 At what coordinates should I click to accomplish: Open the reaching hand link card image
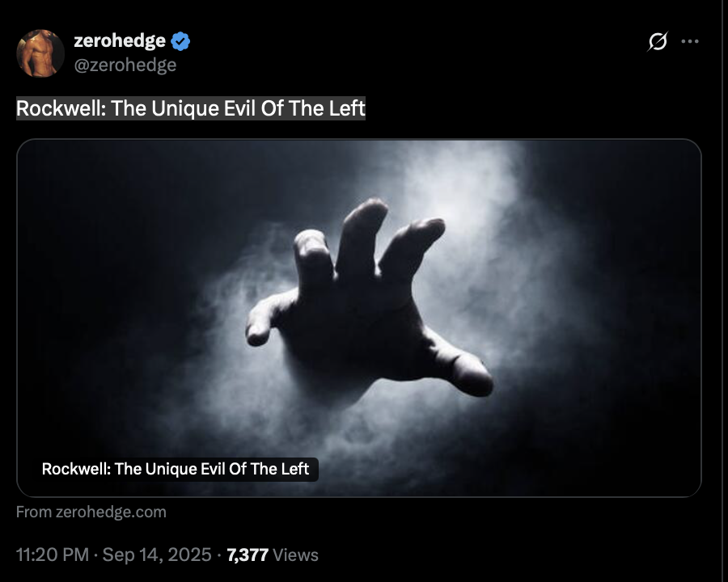[x=359, y=318]
